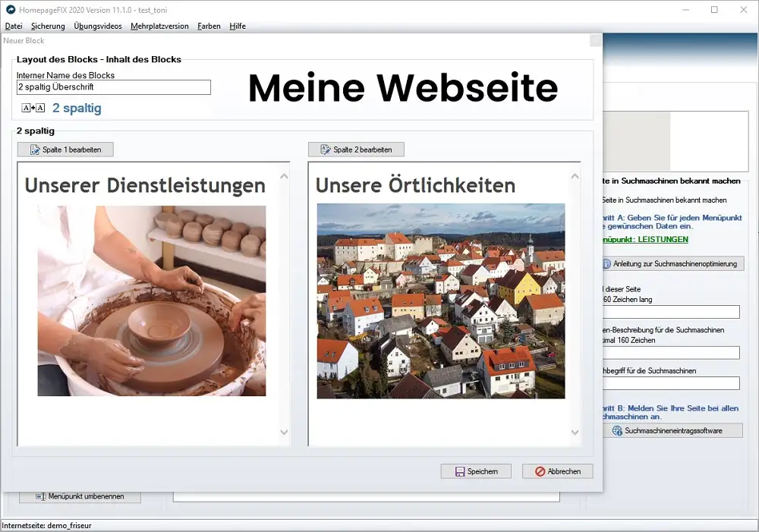Open the Hilfe menu
The height and width of the screenshot is (532, 759).
click(238, 25)
